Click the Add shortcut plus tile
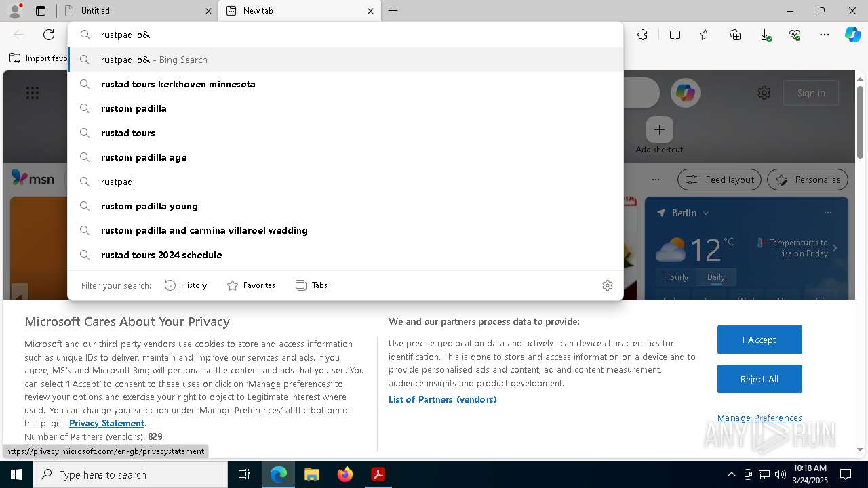Viewport: 868px width, 488px height. point(659,129)
